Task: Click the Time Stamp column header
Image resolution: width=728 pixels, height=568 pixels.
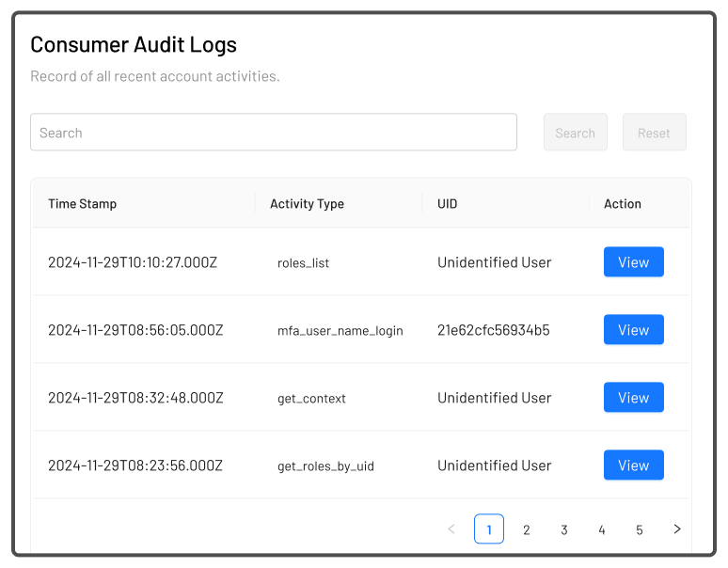Action: click(x=83, y=204)
